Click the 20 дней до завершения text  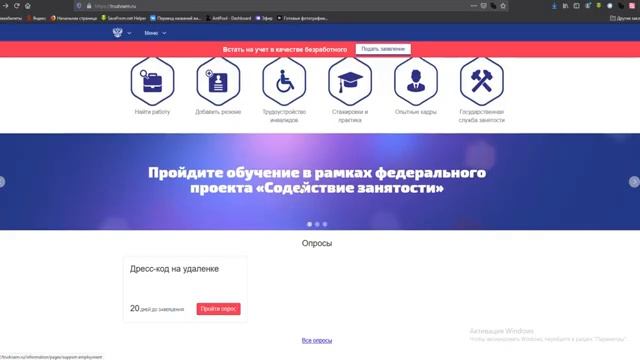click(157, 309)
